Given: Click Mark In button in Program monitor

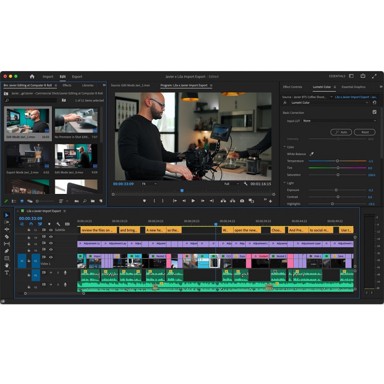Looking at the screenshot, I should pos(154,201).
